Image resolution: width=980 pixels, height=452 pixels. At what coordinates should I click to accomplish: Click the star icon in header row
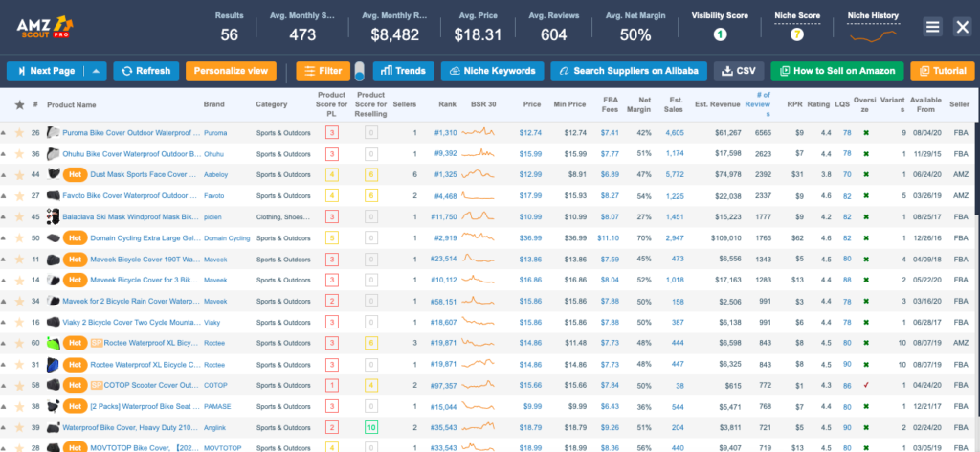[19, 104]
